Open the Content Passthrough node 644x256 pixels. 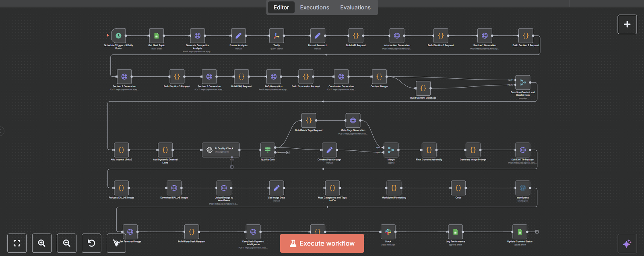(x=329, y=150)
